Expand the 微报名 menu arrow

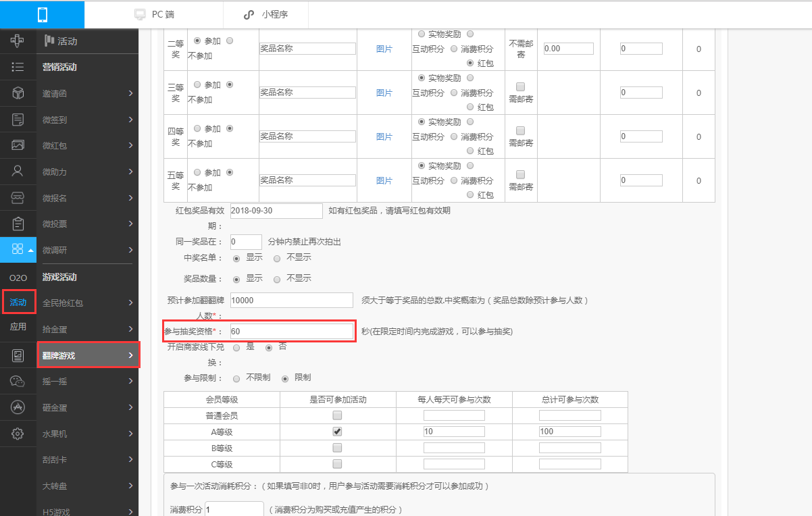pyautogui.click(x=130, y=198)
